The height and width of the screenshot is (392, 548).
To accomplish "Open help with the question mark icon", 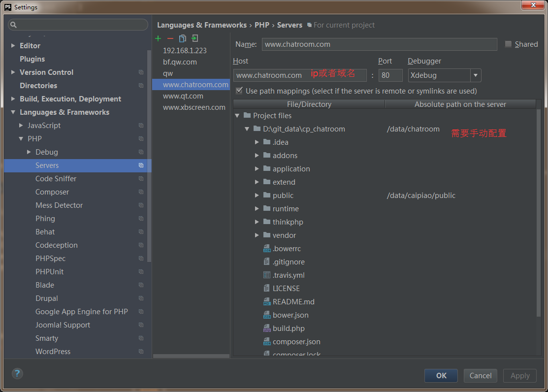I will pyautogui.click(x=17, y=373).
